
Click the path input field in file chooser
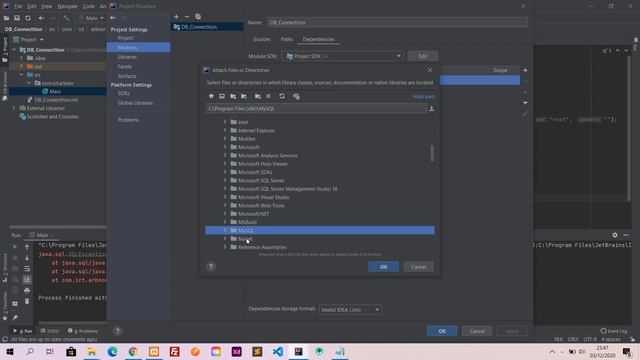(316, 109)
